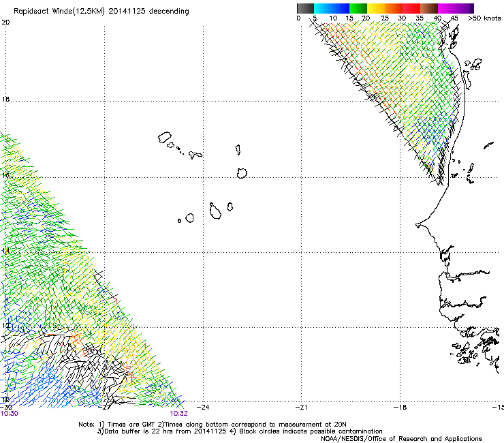The image size is (504, 443).
Task: Click the purple time stamp '10:32'
Action: (178, 414)
